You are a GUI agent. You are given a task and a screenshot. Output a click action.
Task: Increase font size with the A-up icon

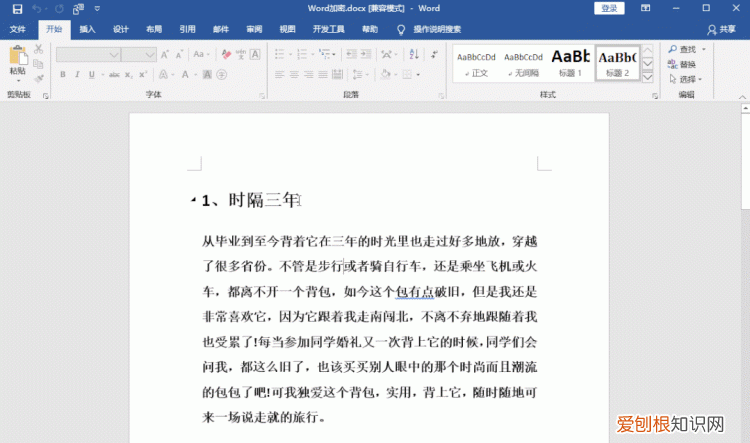(165, 55)
